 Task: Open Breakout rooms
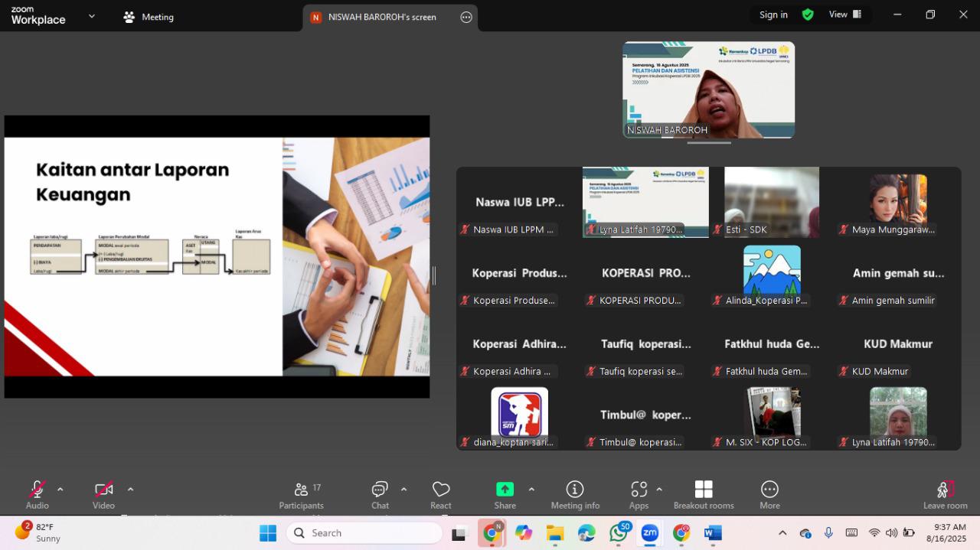tap(704, 495)
